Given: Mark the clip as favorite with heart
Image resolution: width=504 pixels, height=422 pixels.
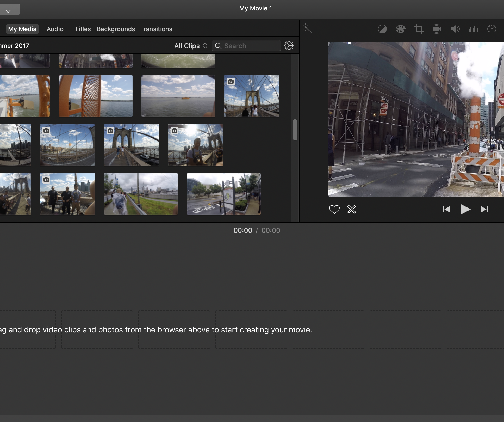Looking at the screenshot, I should 334,209.
